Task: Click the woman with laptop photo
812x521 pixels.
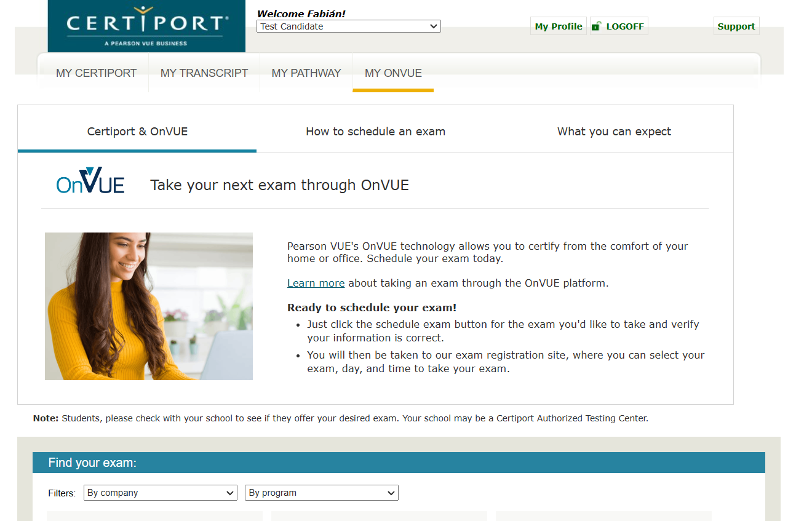Action: (149, 306)
